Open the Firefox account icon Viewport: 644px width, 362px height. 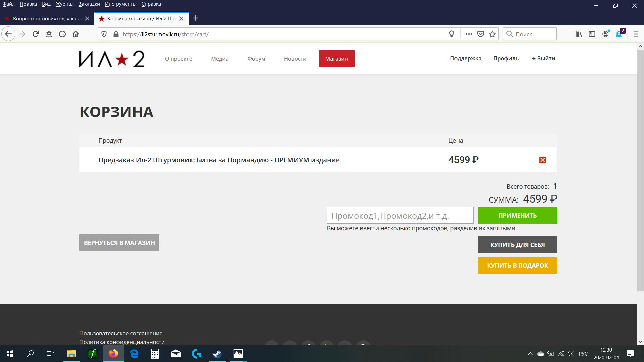click(605, 34)
